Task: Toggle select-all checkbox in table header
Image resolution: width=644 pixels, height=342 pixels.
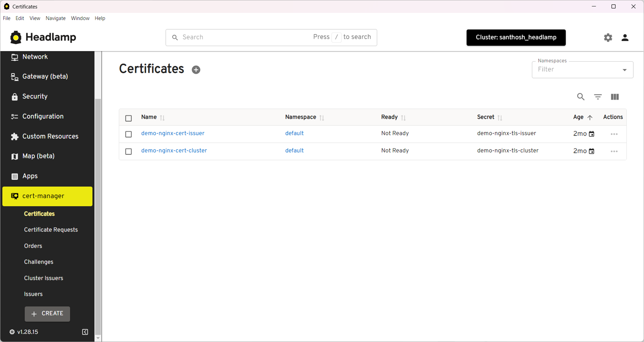Action: (128, 118)
